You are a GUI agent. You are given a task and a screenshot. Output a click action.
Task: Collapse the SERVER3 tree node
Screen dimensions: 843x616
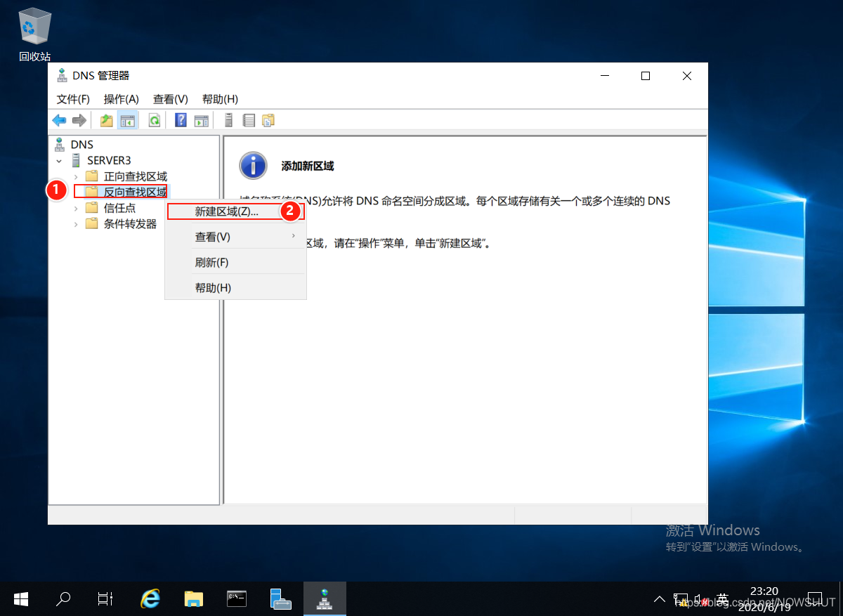click(x=59, y=160)
